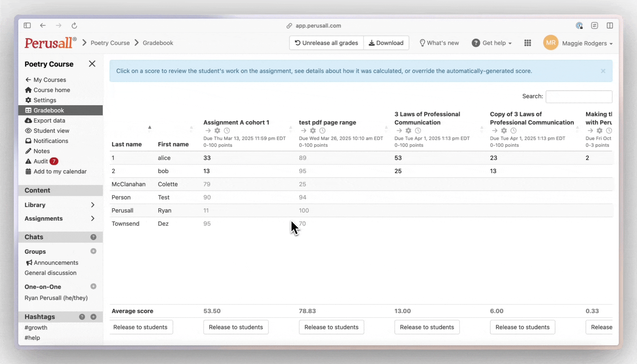637x364 pixels.
Task: Click the browser privacy shield icon
Action: 579,25
